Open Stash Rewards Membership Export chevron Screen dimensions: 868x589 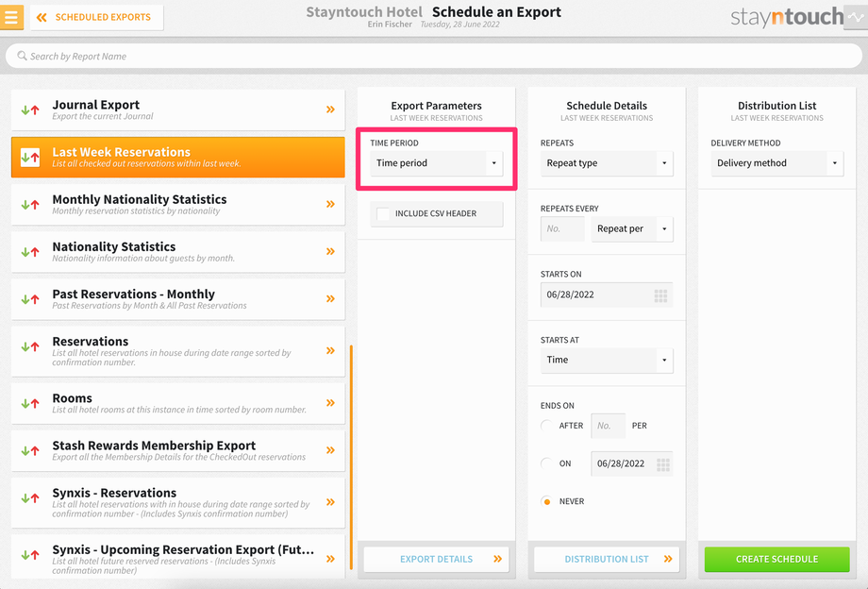click(x=330, y=450)
